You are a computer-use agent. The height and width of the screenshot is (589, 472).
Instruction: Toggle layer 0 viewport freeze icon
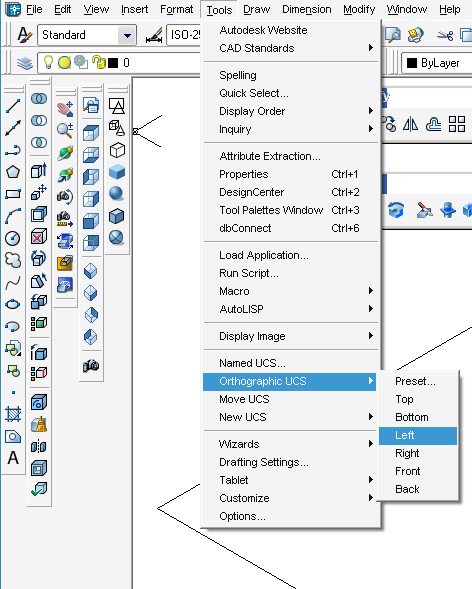click(81, 62)
